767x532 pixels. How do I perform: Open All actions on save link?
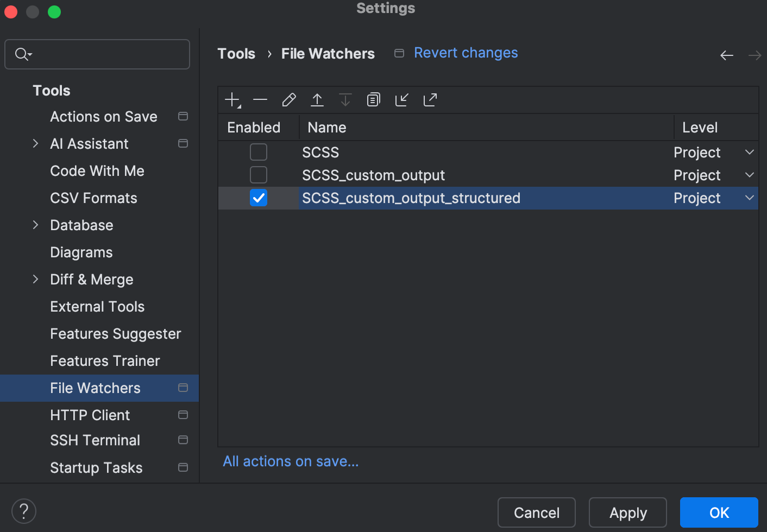point(291,461)
